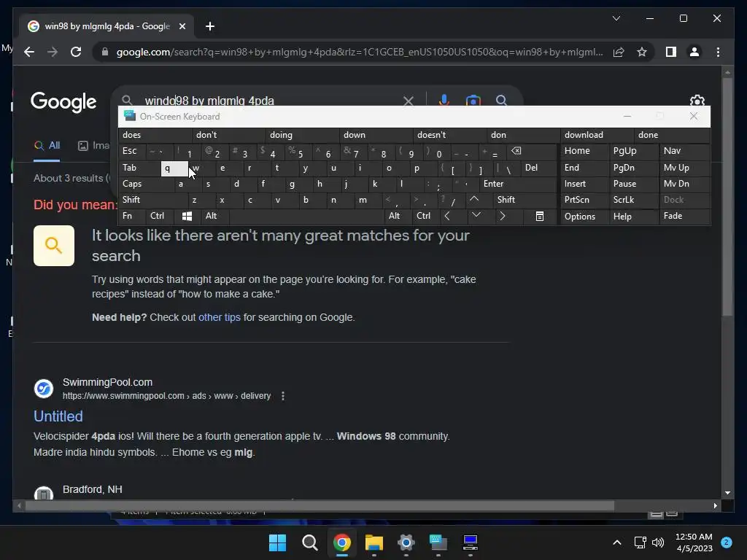The width and height of the screenshot is (747, 560).
Task: Expand the tab search chevron
Action: pos(616,18)
